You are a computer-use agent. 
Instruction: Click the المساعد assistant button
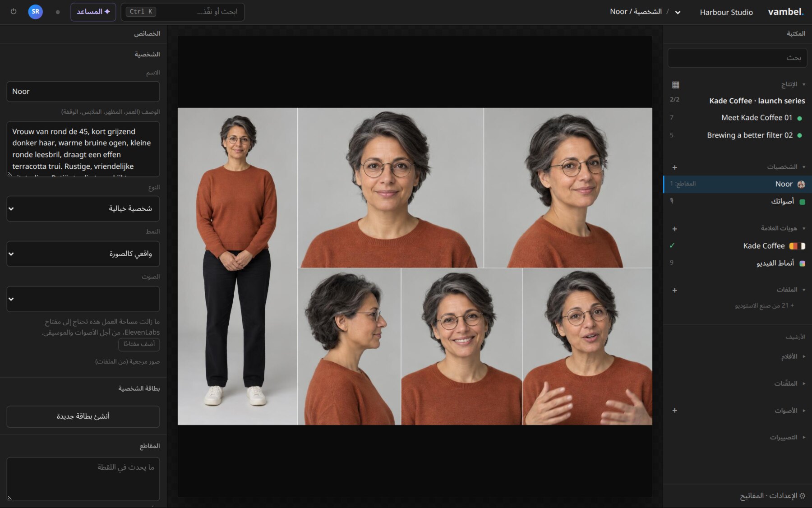click(93, 12)
